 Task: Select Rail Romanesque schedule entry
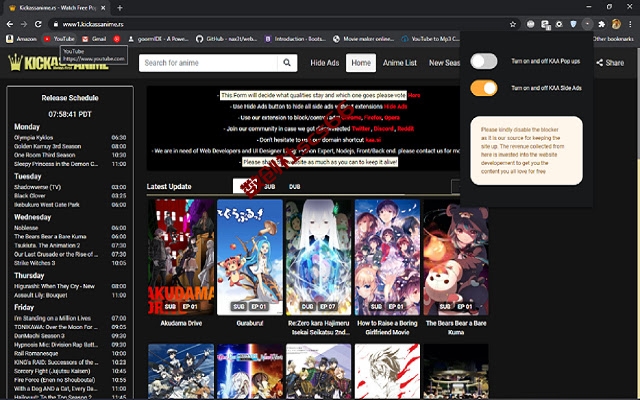(36, 353)
